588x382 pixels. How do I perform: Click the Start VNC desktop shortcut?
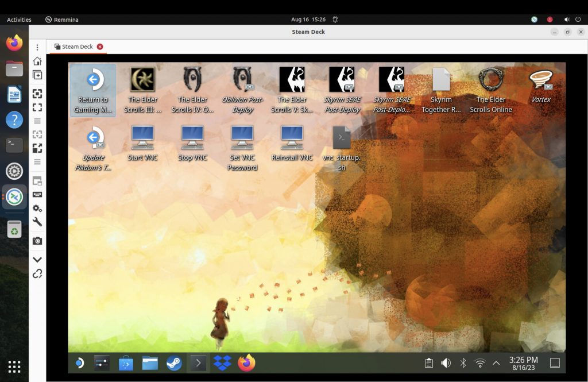[142, 143]
